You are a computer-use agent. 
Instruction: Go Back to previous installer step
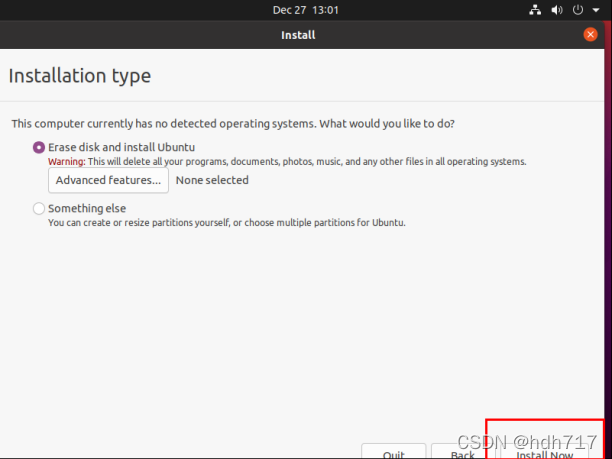point(462,452)
